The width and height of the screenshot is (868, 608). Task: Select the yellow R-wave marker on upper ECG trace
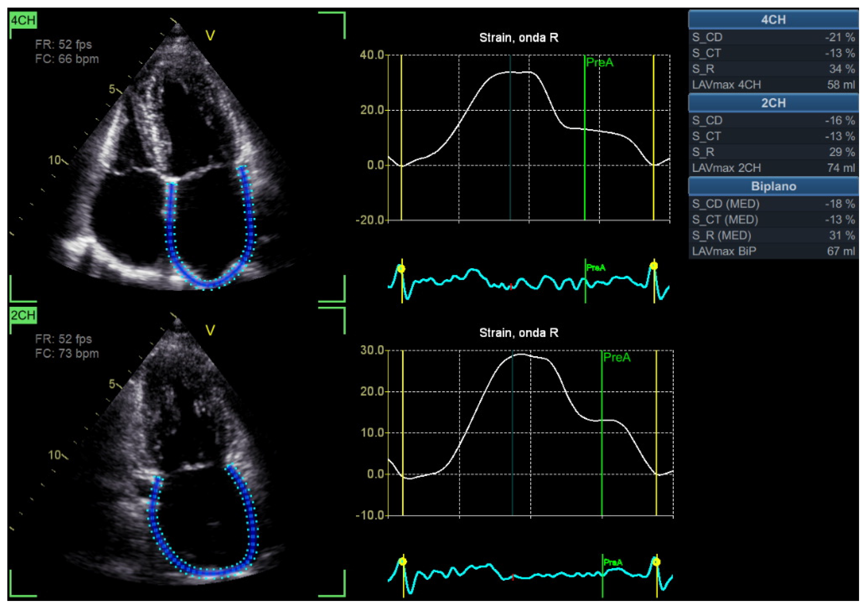402,268
